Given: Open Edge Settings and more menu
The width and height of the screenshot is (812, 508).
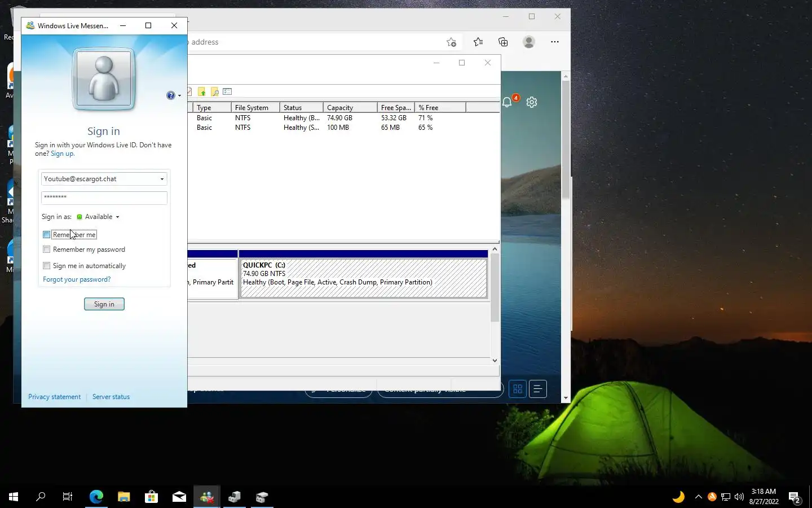Looking at the screenshot, I should (555, 42).
